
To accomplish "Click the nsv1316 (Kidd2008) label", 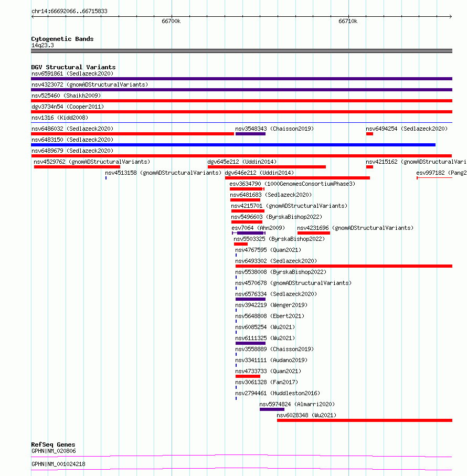I will point(60,118).
